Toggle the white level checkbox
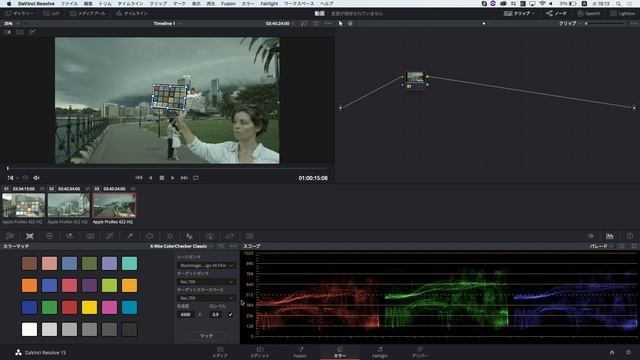 231,315
